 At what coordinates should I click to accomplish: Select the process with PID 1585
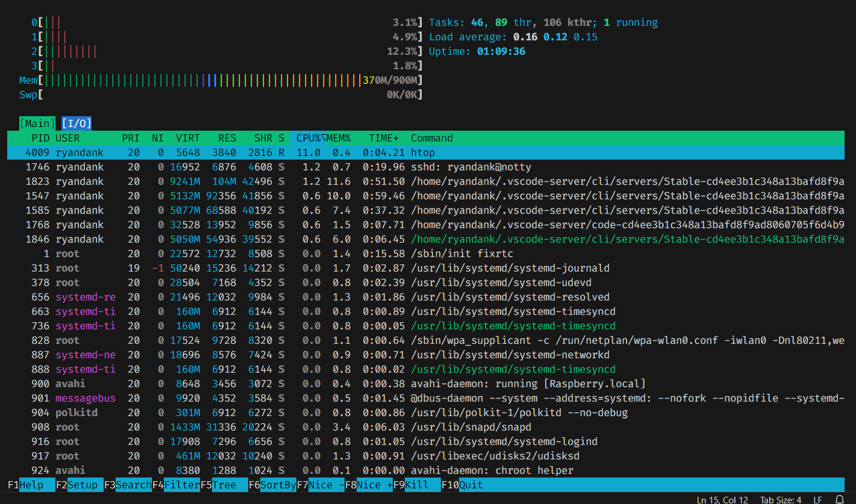tap(426, 210)
